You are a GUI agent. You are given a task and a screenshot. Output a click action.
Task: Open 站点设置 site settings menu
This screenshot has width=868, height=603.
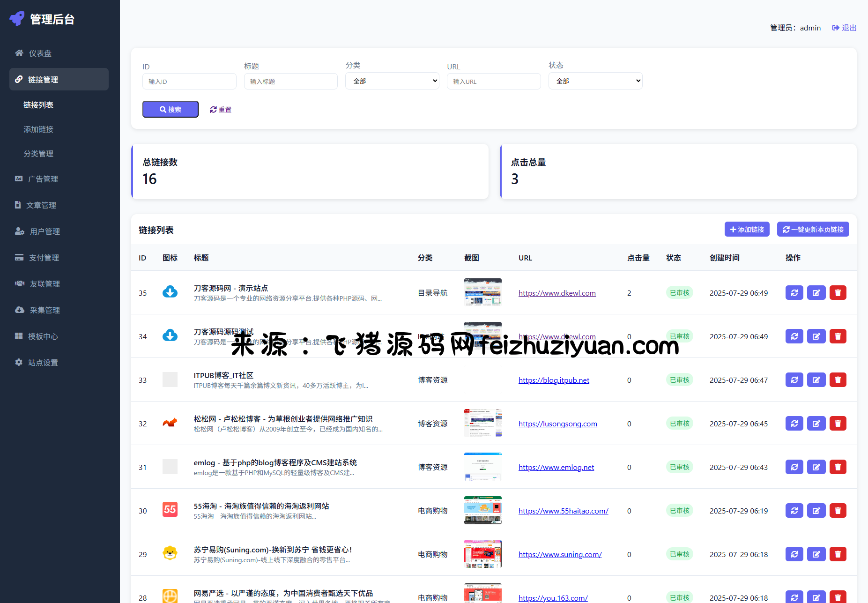click(43, 363)
